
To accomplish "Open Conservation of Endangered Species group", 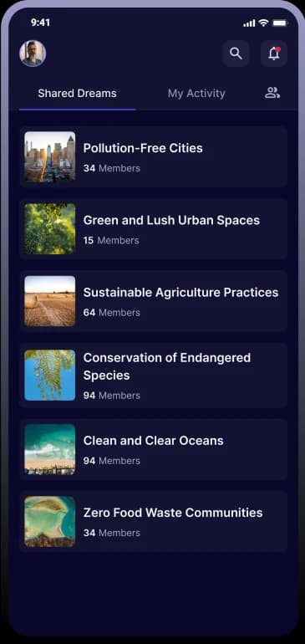I will (154, 376).
